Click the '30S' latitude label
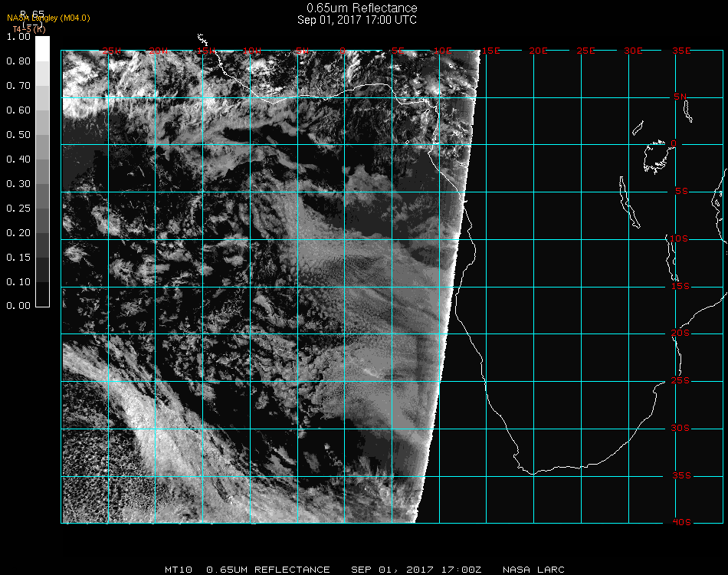 tap(680, 429)
